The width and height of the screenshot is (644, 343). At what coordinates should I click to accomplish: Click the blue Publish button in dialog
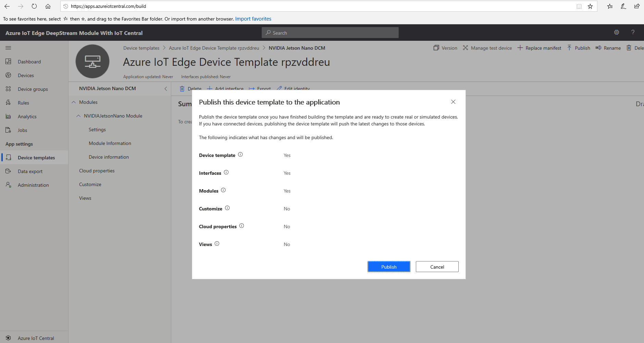pos(389,267)
